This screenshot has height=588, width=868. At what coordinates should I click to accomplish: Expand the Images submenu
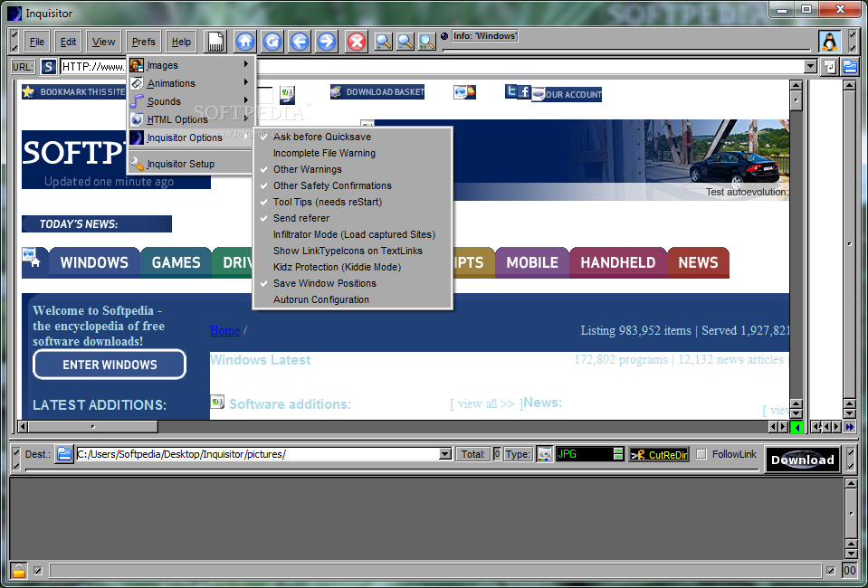(192, 65)
